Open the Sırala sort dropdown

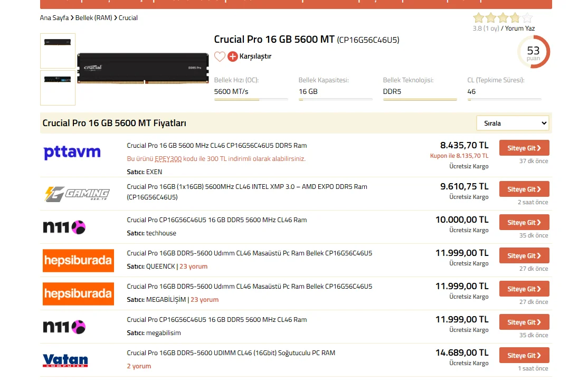[513, 123]
